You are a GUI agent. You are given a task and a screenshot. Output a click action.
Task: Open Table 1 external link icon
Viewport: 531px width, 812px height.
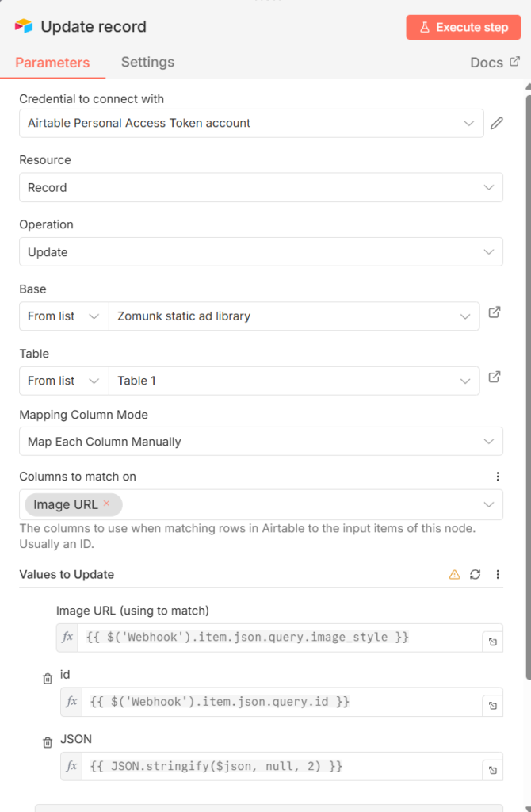pyautogui.click(x=495, y=377)
